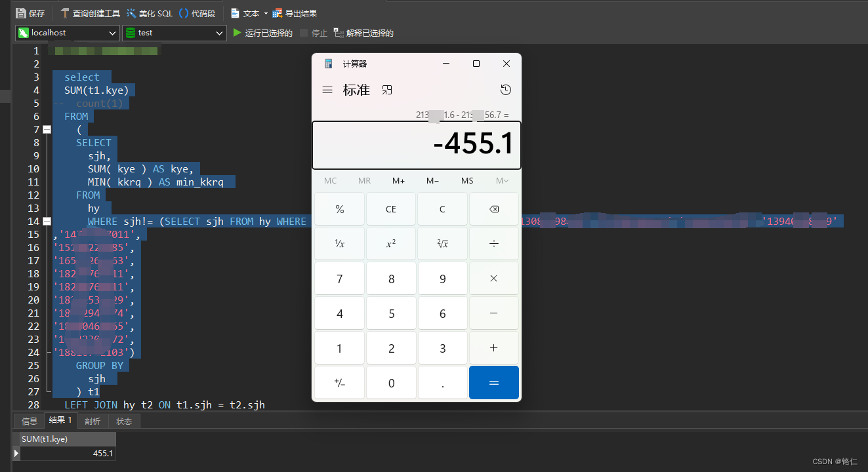Click the calculator percent key
This screenshot has height=472, width=868.
(339, 209)
